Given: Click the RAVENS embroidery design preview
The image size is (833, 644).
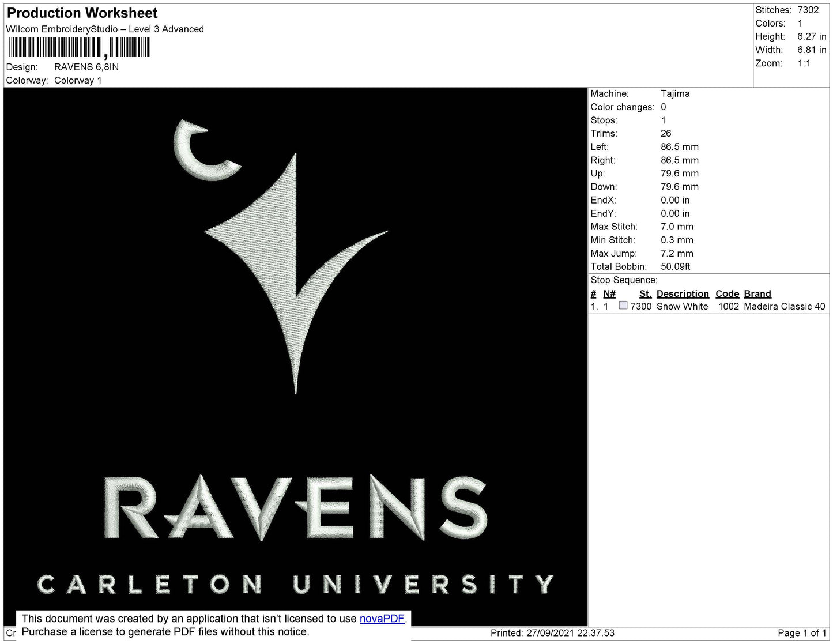Looking at the screenshot, I should pyautogui.click(x=295, y=356).
